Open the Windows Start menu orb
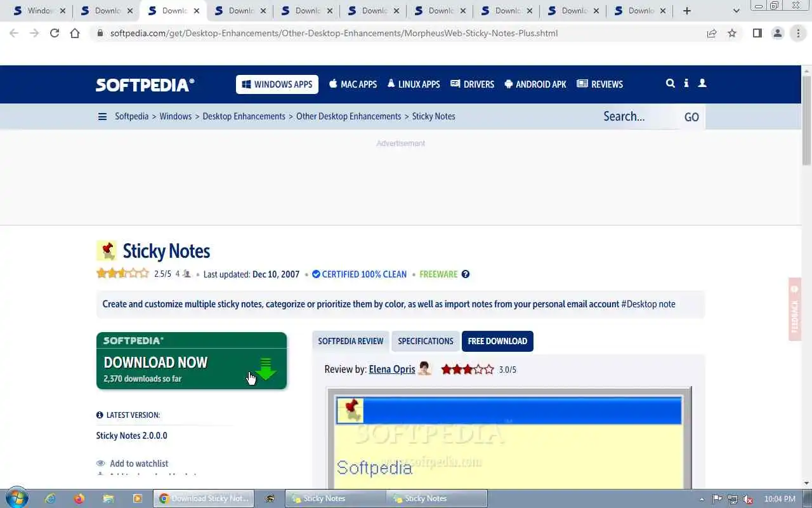812x508 pixels. click(x=16, y=498)
